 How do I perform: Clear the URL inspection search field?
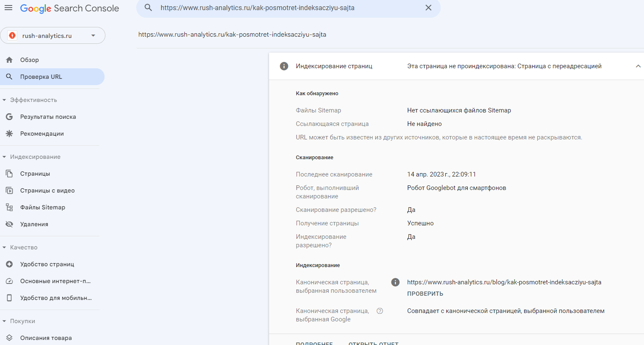click(x=428, y=8)
